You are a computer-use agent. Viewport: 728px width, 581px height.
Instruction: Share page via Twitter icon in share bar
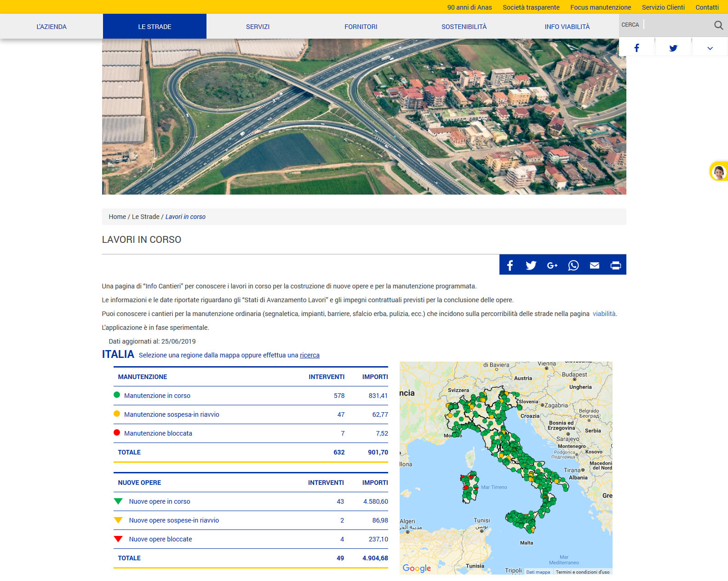531,265
